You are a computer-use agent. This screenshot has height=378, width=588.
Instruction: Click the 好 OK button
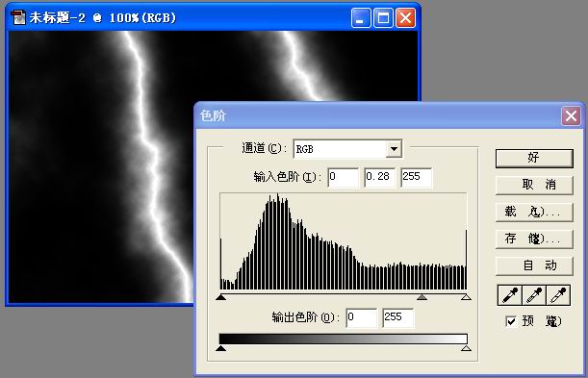(x=534, y=158)
